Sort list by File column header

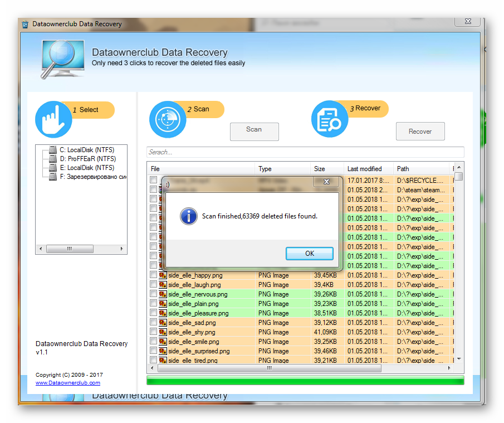click(202, 169)
